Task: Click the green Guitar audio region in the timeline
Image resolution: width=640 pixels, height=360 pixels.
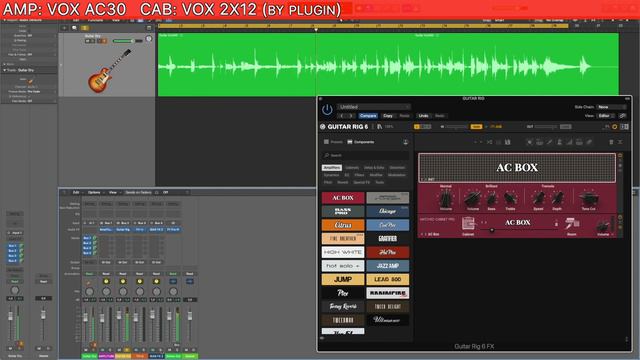Action: [388, 65]
